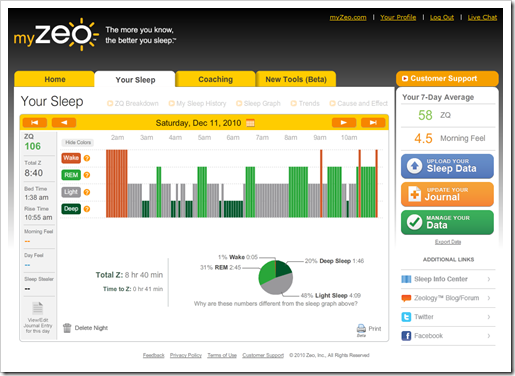Expand the Facebook link chevron
This screenshot has height=376, width=515.
(489, 336)
